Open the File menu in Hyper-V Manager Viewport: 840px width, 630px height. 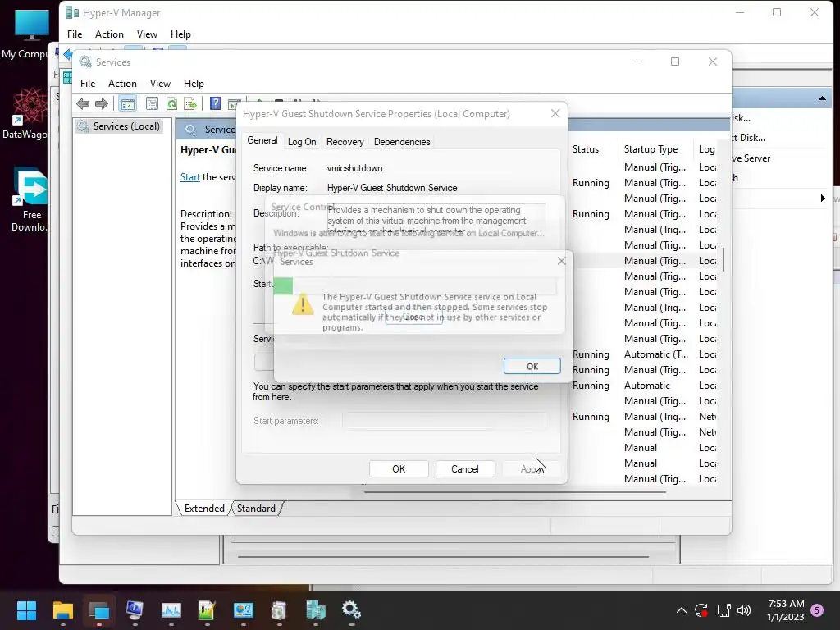pos(75,34)
